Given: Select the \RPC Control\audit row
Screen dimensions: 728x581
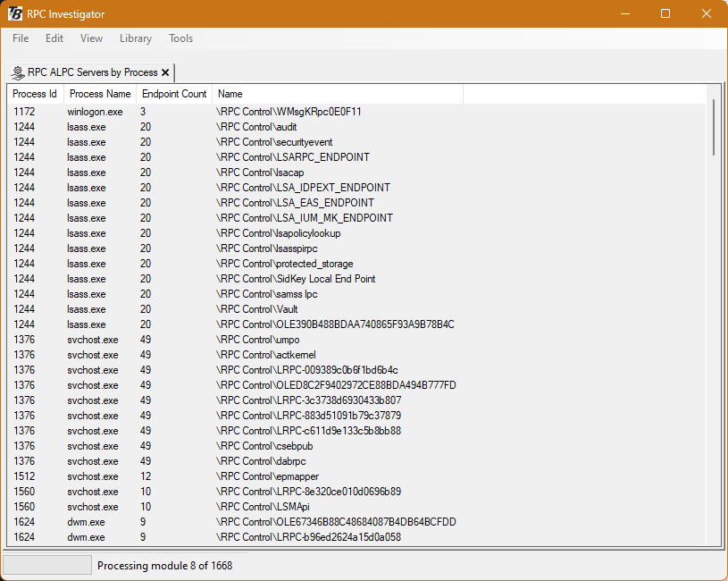Looking at the screenshot, I should tap(356, 127).
